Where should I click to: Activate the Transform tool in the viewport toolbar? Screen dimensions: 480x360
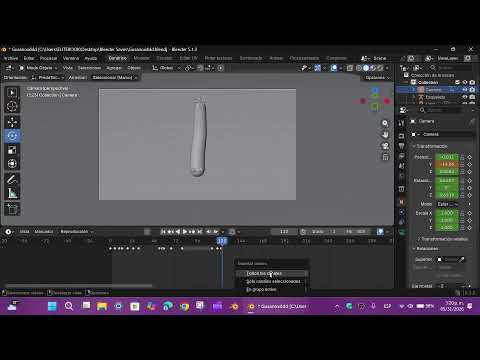click(x=12, y=164)
